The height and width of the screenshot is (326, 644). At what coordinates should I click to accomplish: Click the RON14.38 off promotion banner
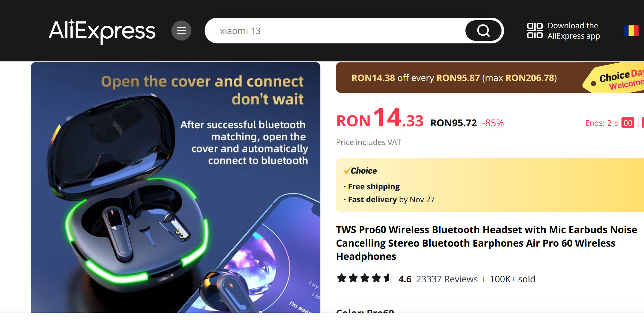[454, 78]
